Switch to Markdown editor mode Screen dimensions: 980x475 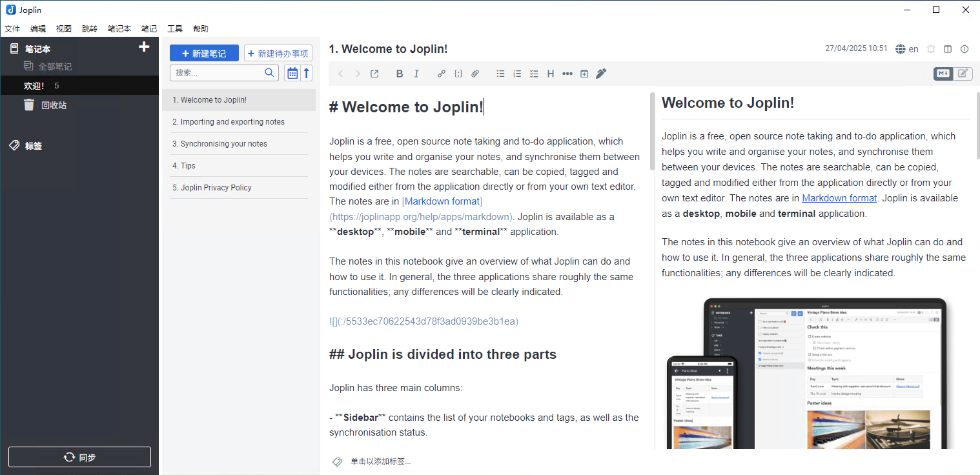tap(943, 74)
